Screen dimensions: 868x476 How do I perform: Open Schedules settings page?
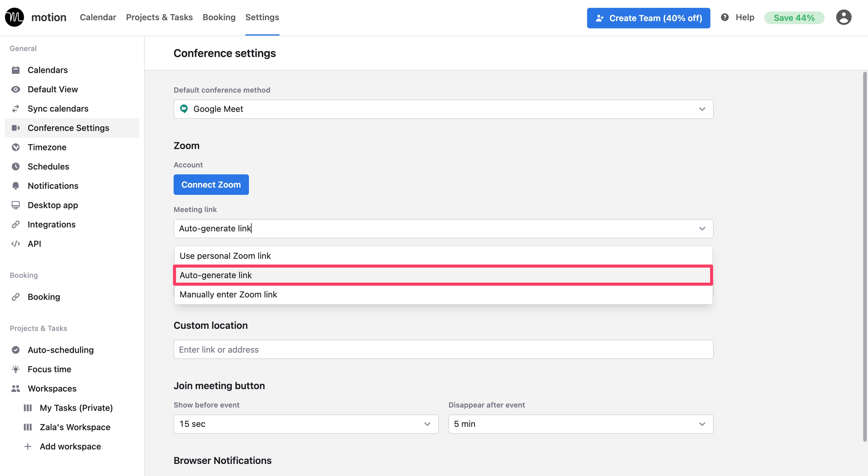pos(72,166)
